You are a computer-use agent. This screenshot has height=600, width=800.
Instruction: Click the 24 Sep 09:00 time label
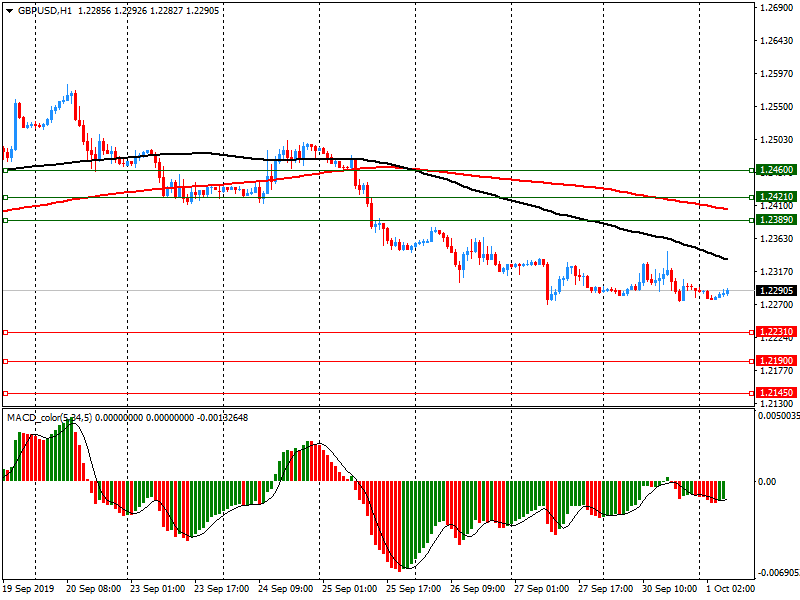click(286, 589)
